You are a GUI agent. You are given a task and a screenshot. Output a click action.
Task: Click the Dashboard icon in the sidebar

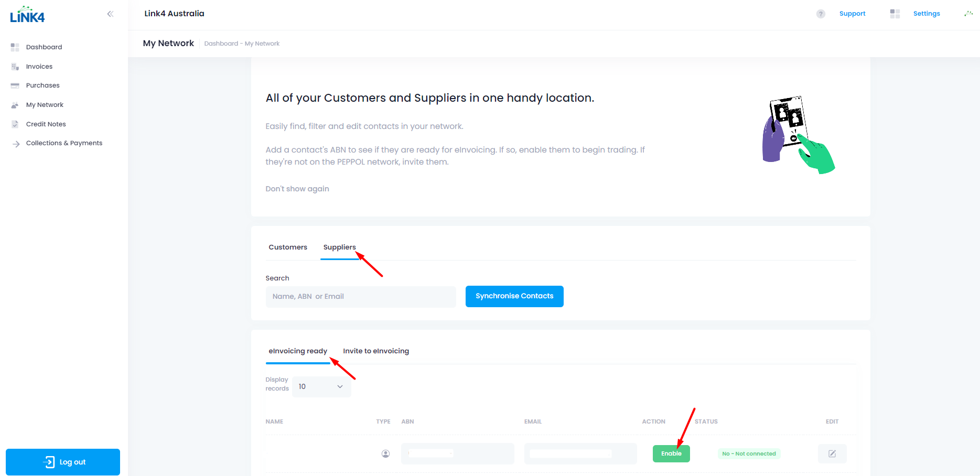click(x=15, y=47)
